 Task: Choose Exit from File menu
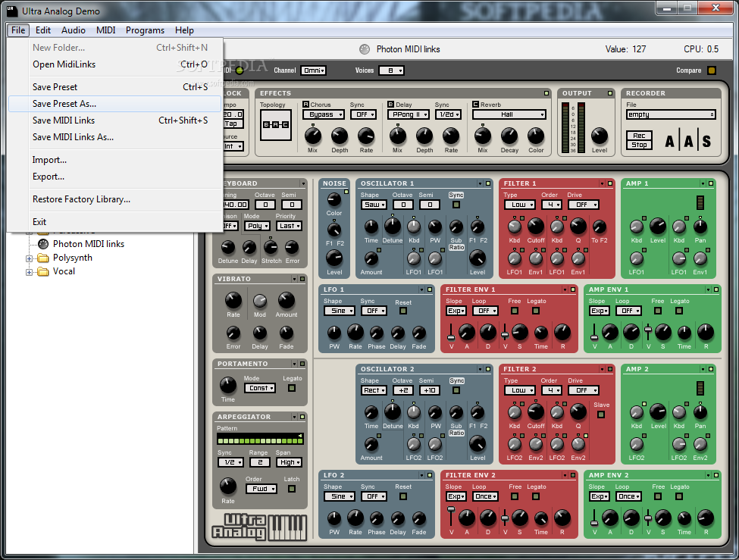point(114,221)
